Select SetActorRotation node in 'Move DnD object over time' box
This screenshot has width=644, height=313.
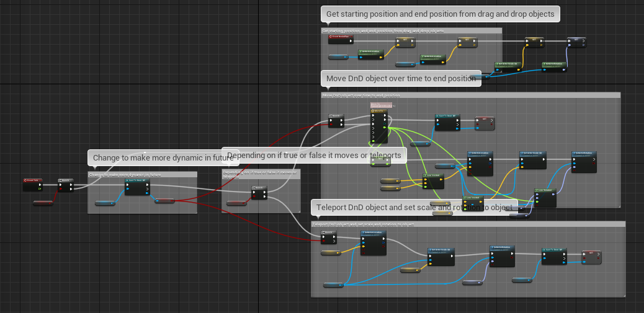click(x=584, y=162)
